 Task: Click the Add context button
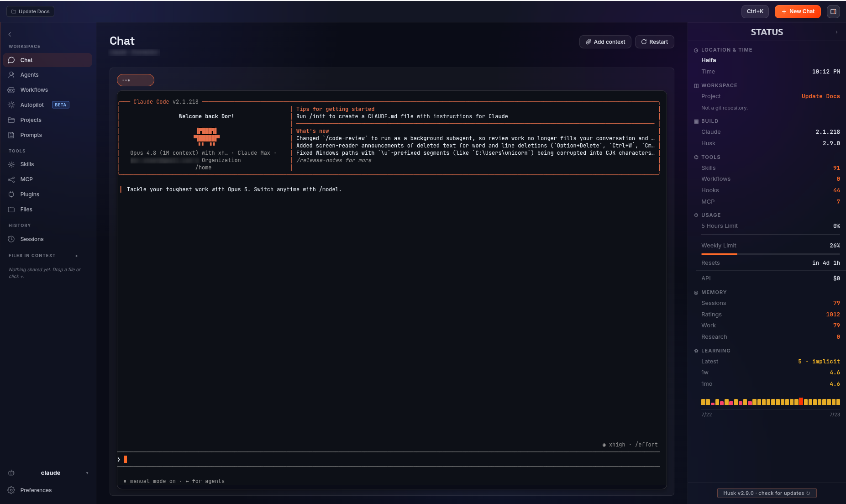click(x=605, y=42)
